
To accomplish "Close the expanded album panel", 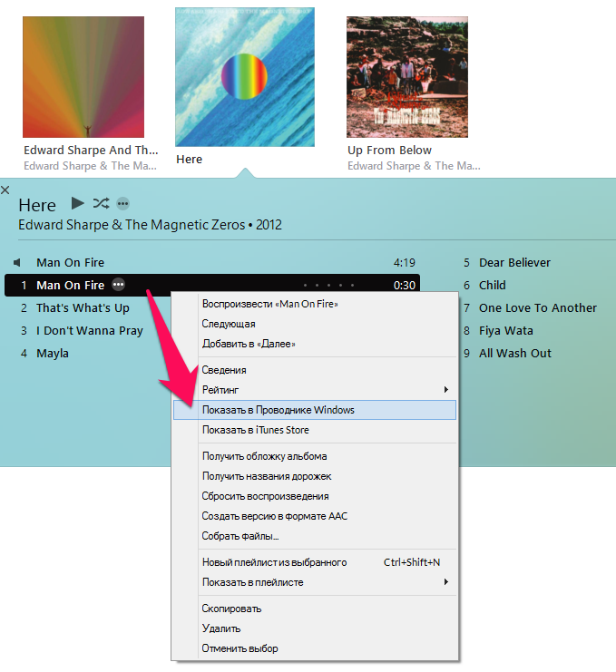I will (x=5, y=190).
